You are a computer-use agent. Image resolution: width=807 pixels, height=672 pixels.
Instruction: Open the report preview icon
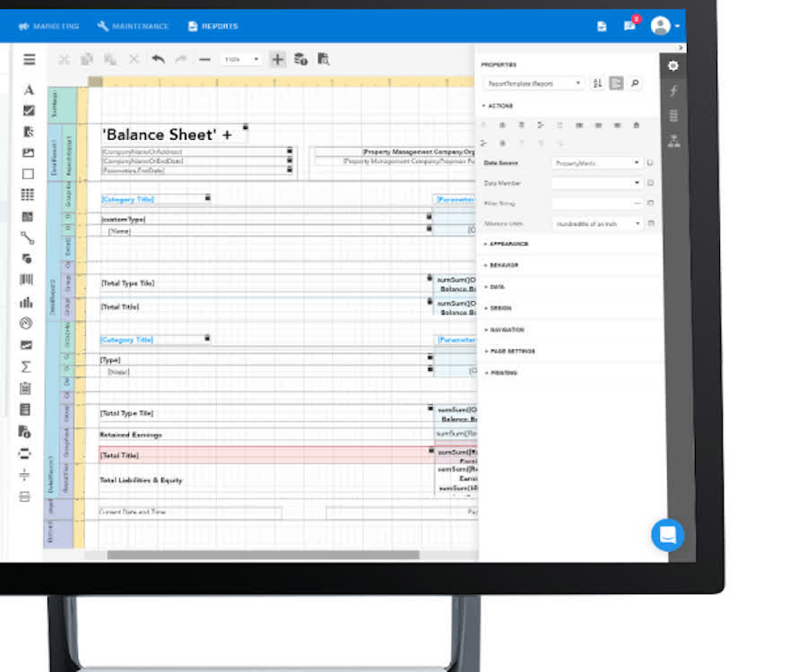coord(323,59)
